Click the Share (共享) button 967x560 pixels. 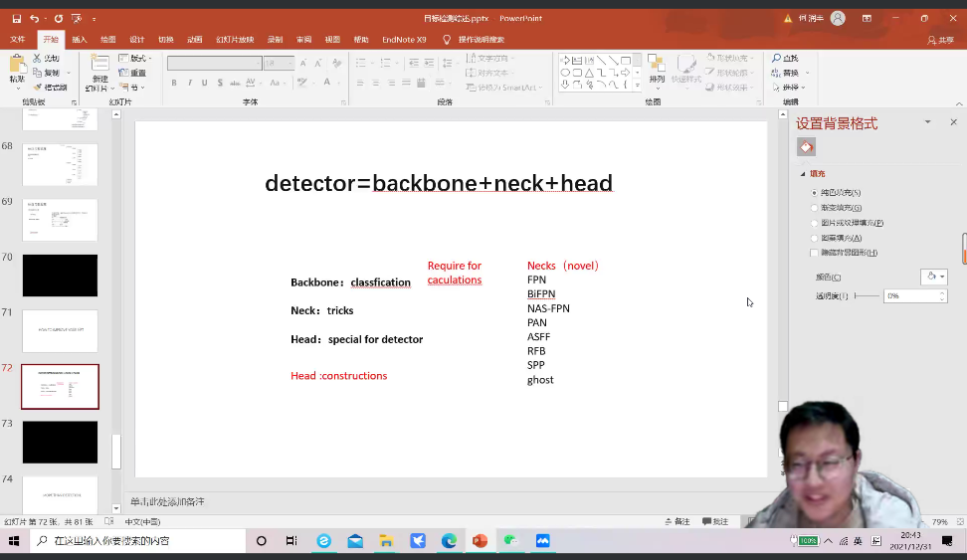pos(940,40)
